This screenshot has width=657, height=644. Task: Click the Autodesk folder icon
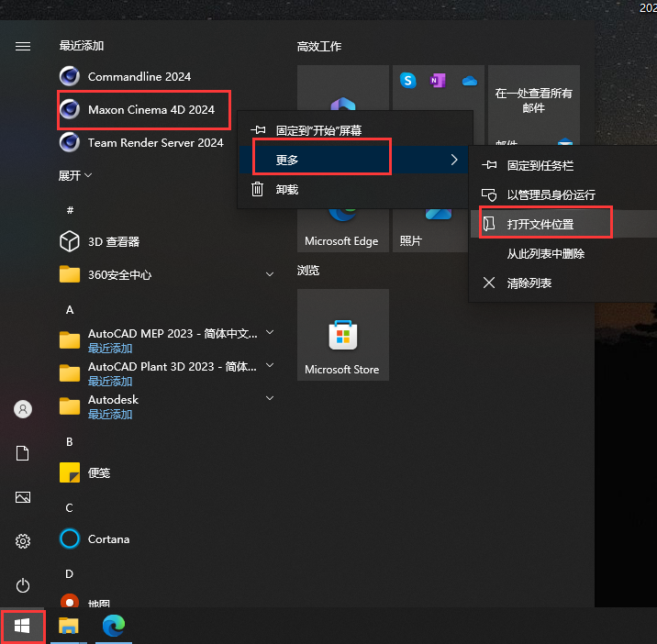(70, 406)
